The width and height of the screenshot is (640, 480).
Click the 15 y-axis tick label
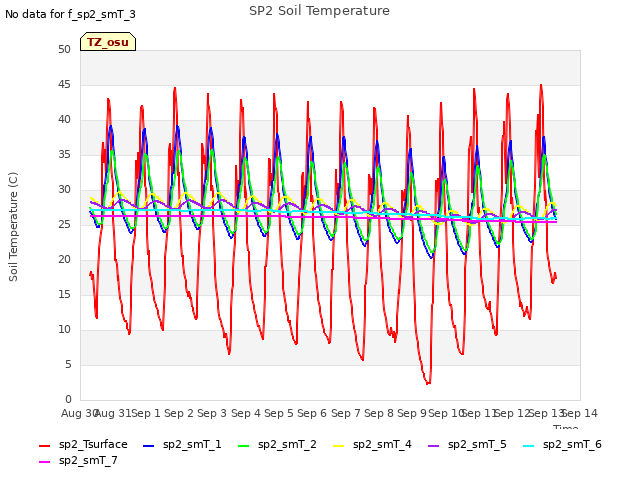coord(64,294)
